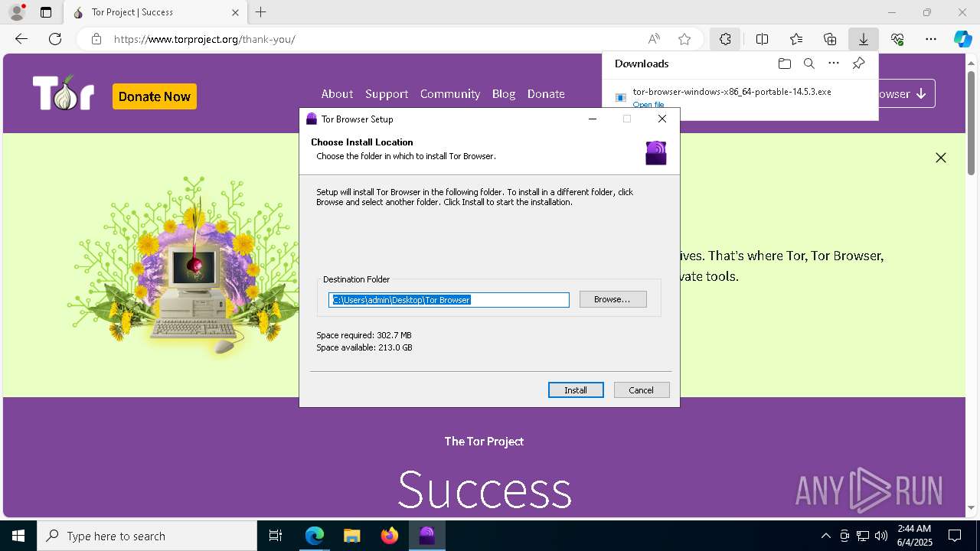Open Browser essentials heart icon
The image size is (980, 551).
[x=897, y=39]
